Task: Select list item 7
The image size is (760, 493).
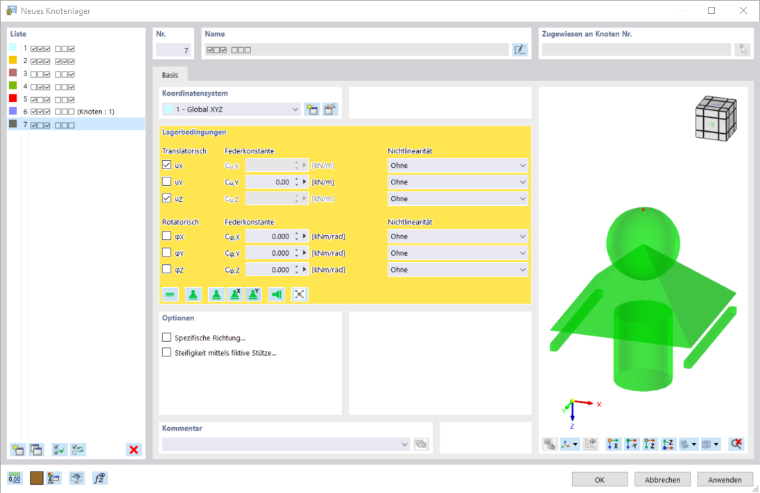Action: click(x=76, y=125)
